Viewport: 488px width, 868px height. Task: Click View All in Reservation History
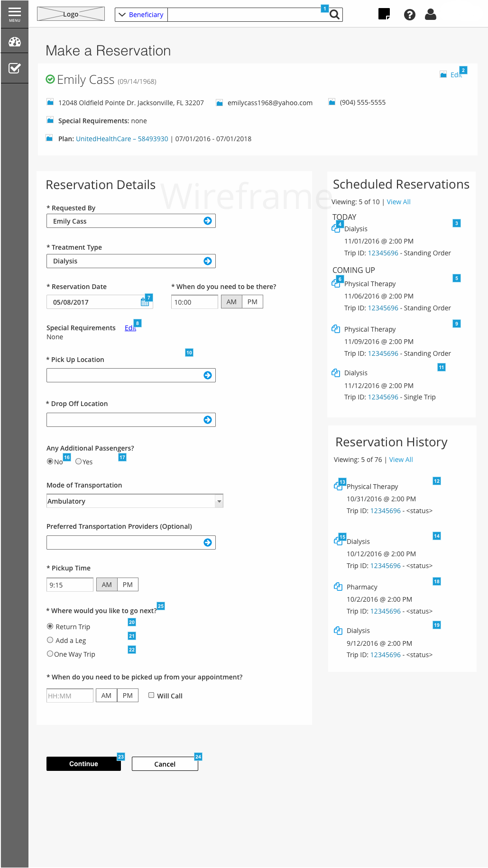click(401, 460)
